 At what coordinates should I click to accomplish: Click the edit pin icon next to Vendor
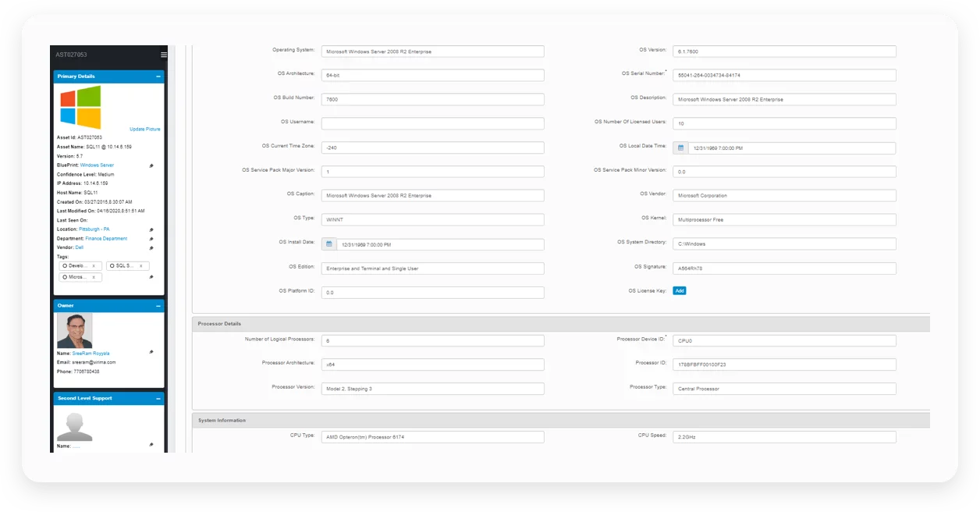point(151,248)
